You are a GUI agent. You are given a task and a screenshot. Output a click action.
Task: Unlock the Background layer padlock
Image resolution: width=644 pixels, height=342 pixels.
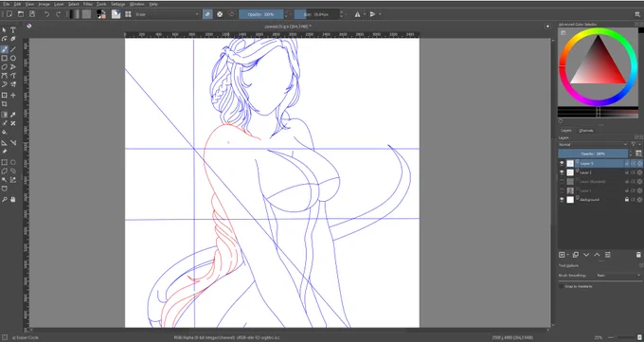pyautogui.click(x=627, y=199)
